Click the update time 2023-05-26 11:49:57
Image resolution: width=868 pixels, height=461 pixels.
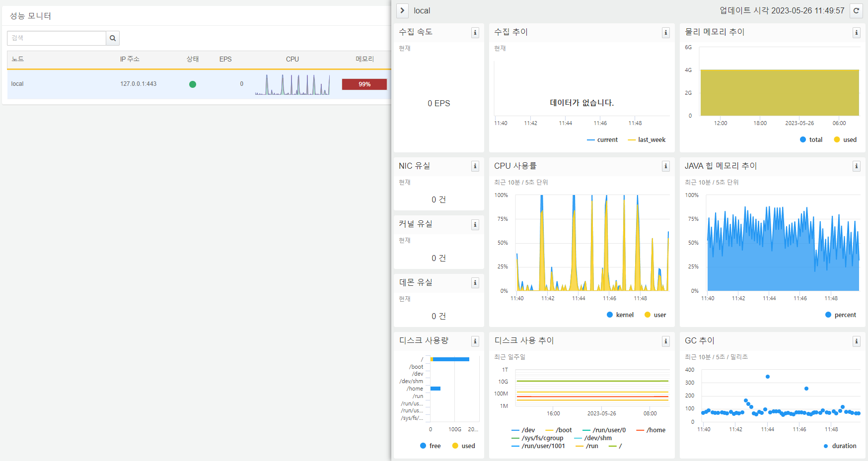click(x=782, y=10)
